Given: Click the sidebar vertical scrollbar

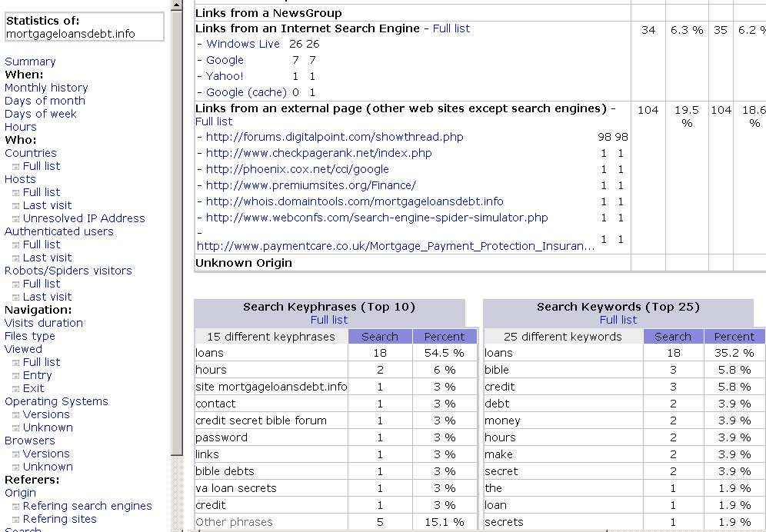Looking at the screenshot, I should click(x=176, y=231).
